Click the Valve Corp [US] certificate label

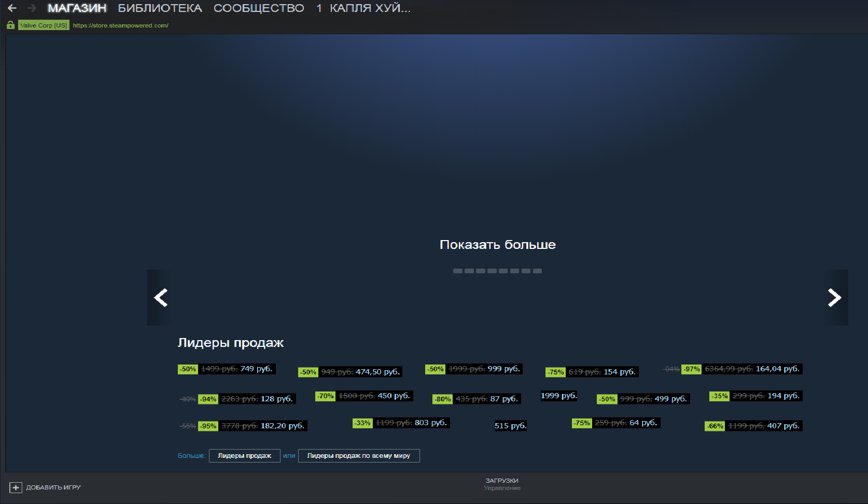click(44, 25)
